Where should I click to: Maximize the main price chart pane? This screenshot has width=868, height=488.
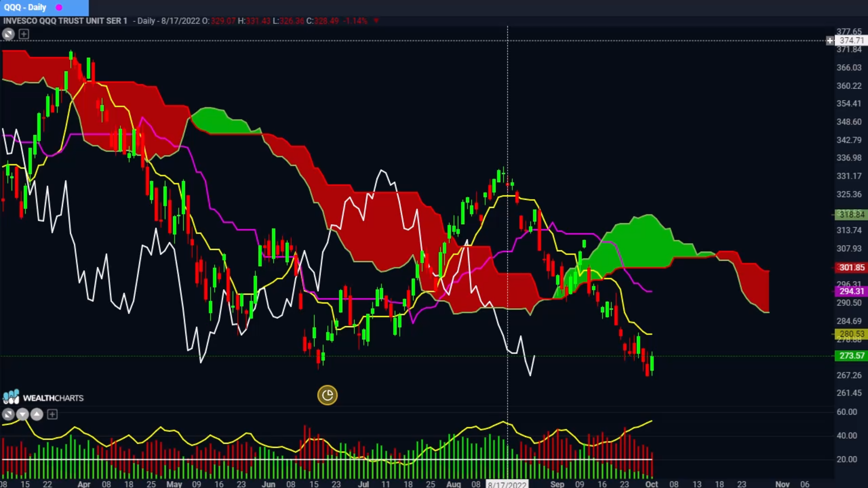[8, 34]
